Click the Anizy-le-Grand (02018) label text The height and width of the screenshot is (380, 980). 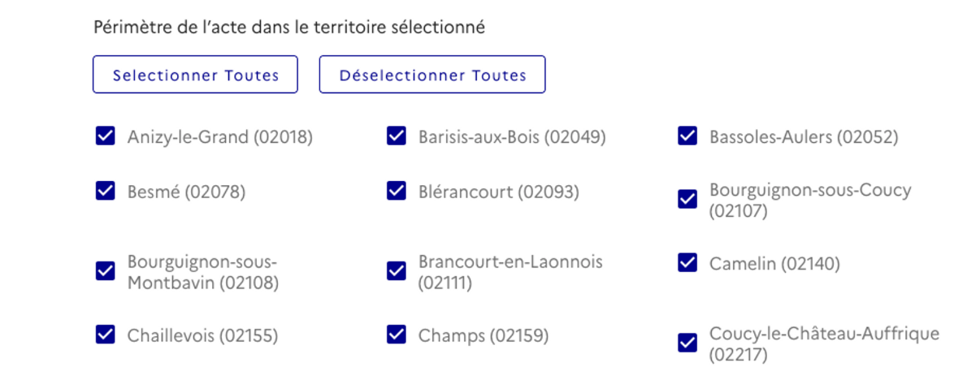(219, 136)
